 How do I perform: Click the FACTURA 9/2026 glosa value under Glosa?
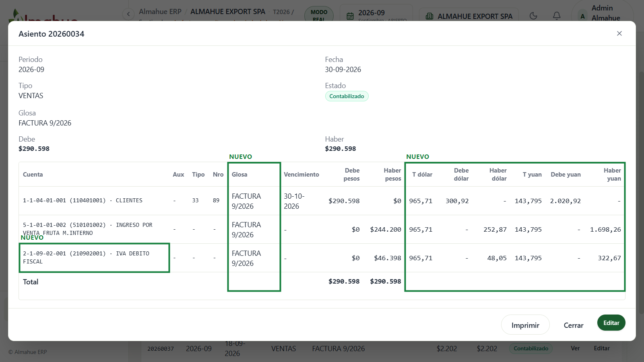(45, 123)
